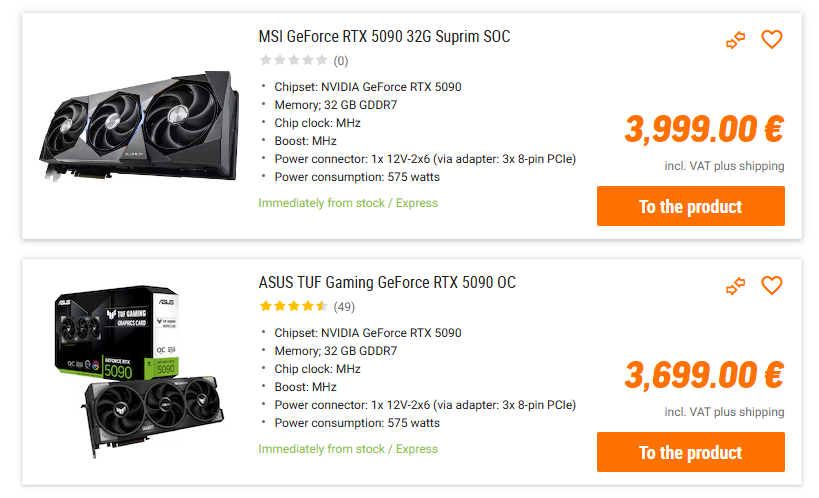Click MSI "Immediately from stock / Express" text
Viewport: 819px width, 498px height.
click(x=348, y=203)
